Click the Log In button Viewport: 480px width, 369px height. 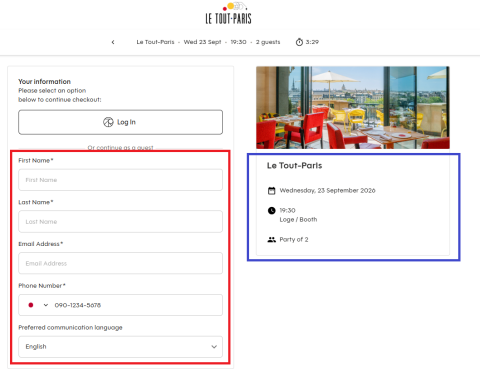click(120, 122)
